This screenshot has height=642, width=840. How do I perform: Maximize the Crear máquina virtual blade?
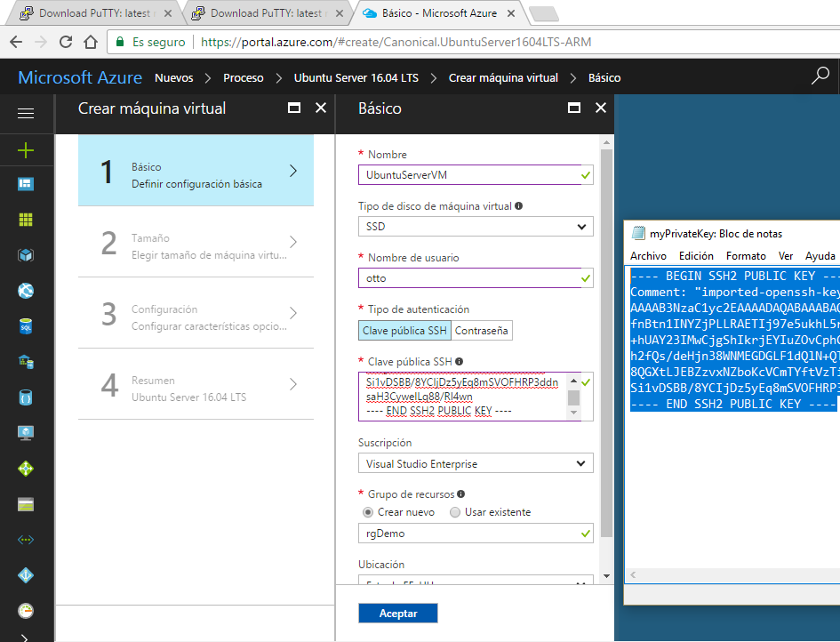(294, 108)
